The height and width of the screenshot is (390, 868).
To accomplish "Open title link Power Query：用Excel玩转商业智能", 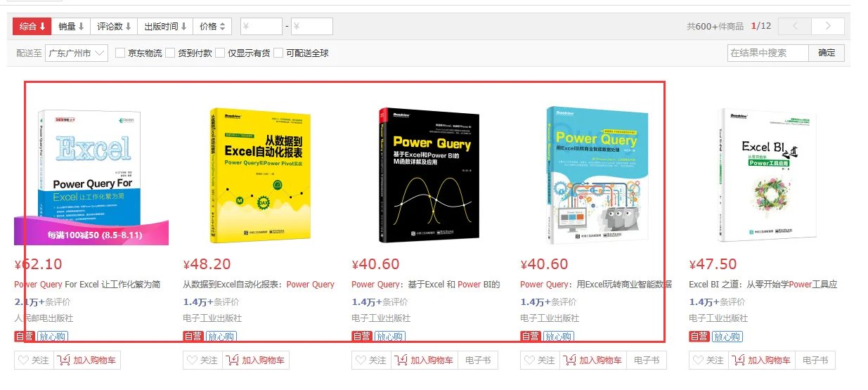I will point(596,285).
